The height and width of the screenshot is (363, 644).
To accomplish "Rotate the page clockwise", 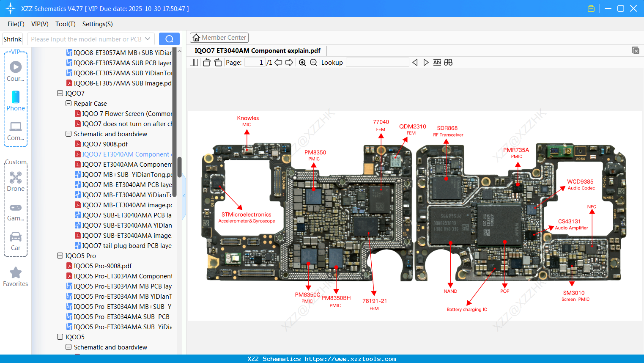I will click(x=217, y=62).
